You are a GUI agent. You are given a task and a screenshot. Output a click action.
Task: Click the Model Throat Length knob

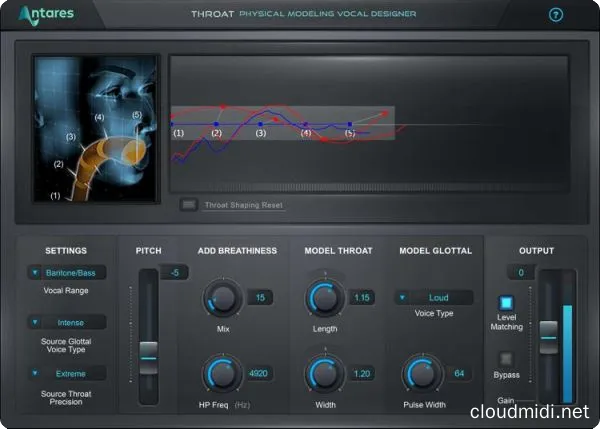tap(325, 298)
